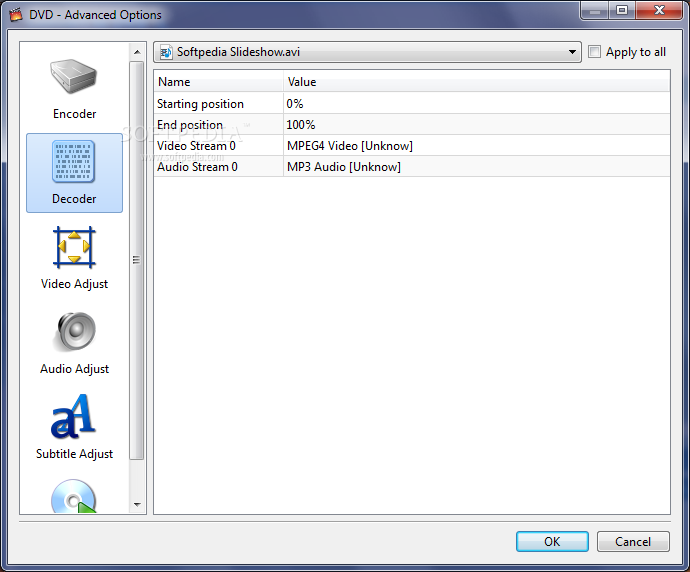Viewport: 690px width, 572px height.
Task: Select the End position row
Action: 412,125
